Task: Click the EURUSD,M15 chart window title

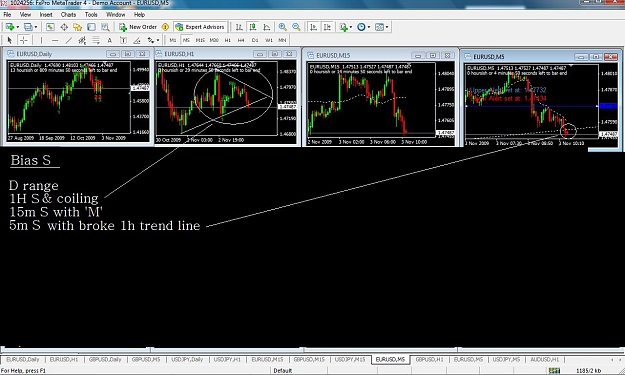Action: 333,55
